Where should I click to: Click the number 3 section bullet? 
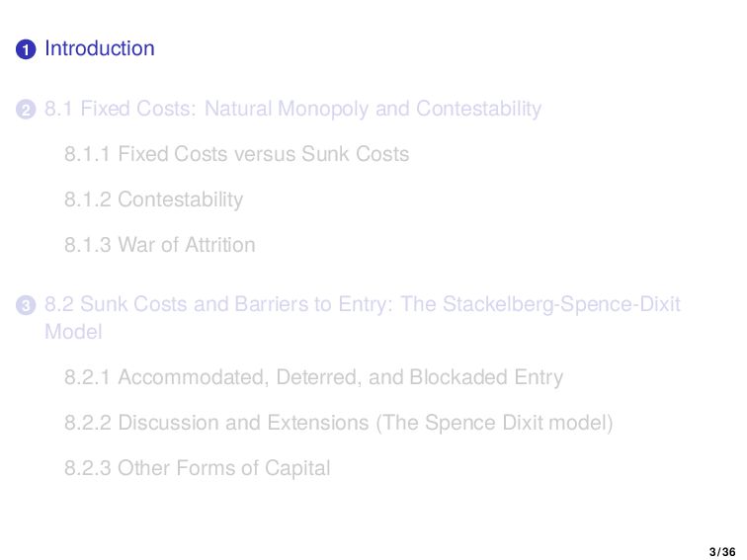click(26, 305)
